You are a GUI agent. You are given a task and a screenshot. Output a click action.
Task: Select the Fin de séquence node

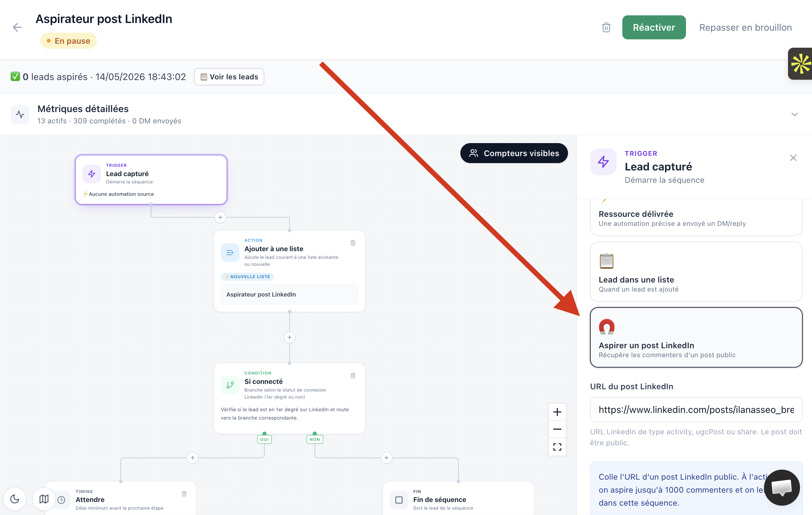458,499
